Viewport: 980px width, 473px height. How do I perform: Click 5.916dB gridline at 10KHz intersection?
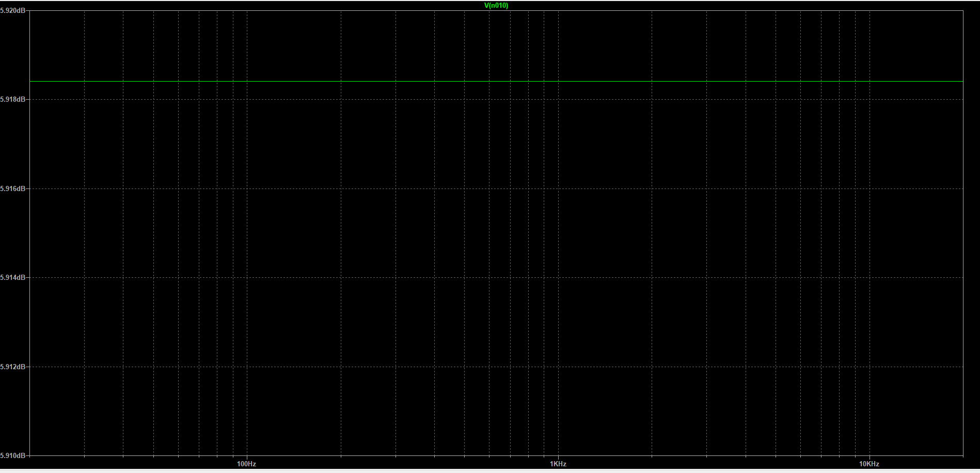point(870,188)
